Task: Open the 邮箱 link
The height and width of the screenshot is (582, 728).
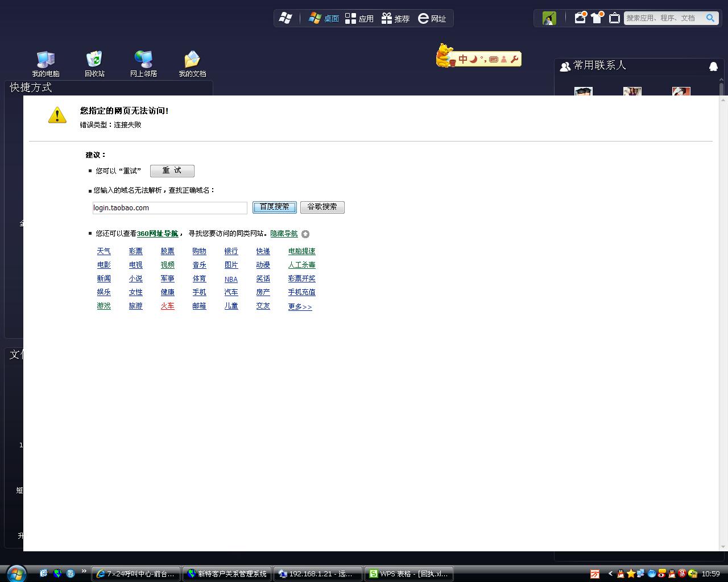Action: point(200,306)
